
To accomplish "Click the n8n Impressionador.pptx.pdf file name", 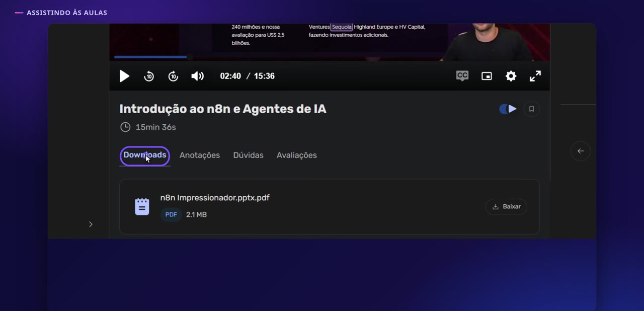I will point(215,198).
